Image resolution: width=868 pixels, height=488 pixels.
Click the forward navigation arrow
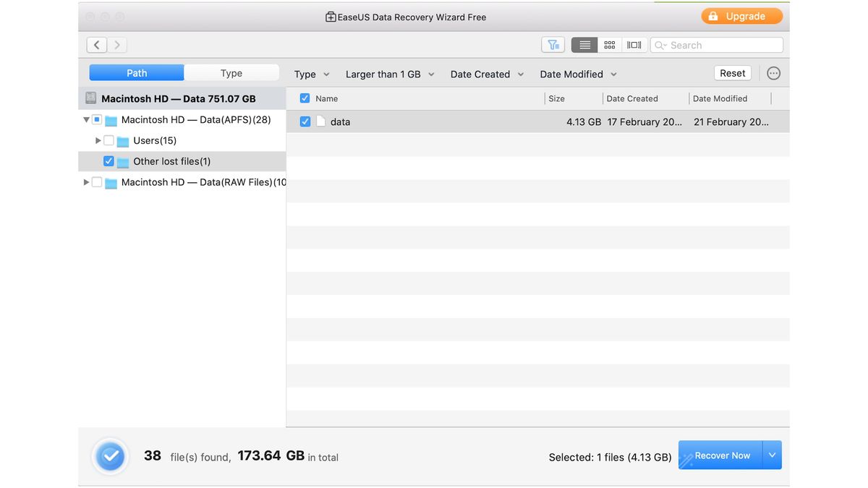pyautogui.click(x=116, y=44)
